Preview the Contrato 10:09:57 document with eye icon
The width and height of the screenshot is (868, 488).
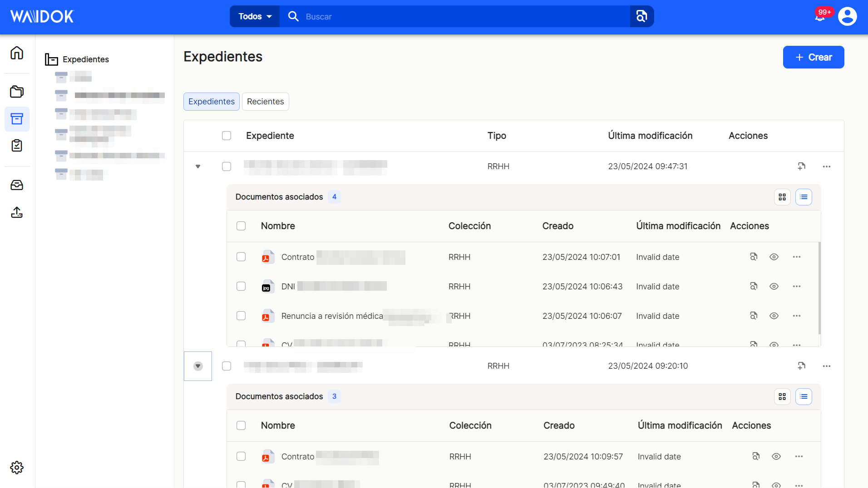(x=776, y=456)
